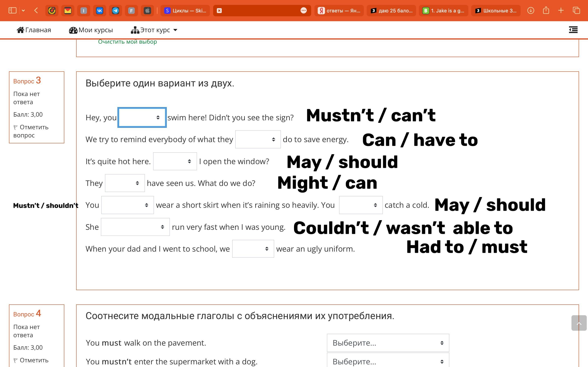Viewport: 588px width, 367px height.
Task: Open dropdown before 'have seen us'
Action: tap(125, 183)
